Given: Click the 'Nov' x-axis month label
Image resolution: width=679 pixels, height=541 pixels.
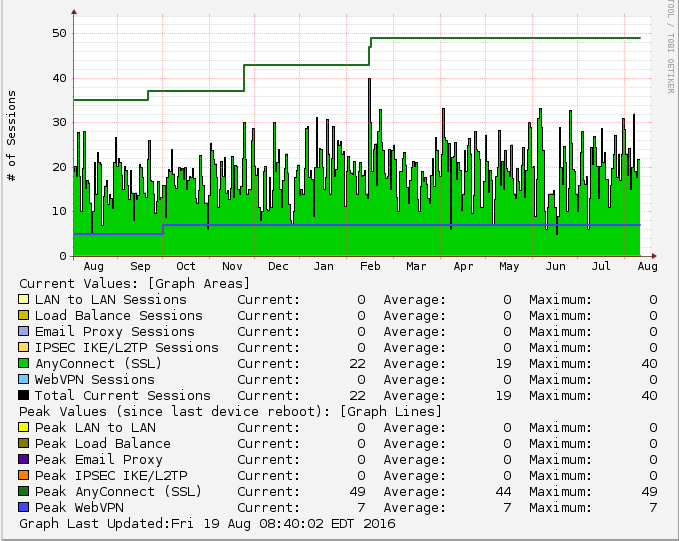Looking at the screenshot, I should (x=232, y=266).
